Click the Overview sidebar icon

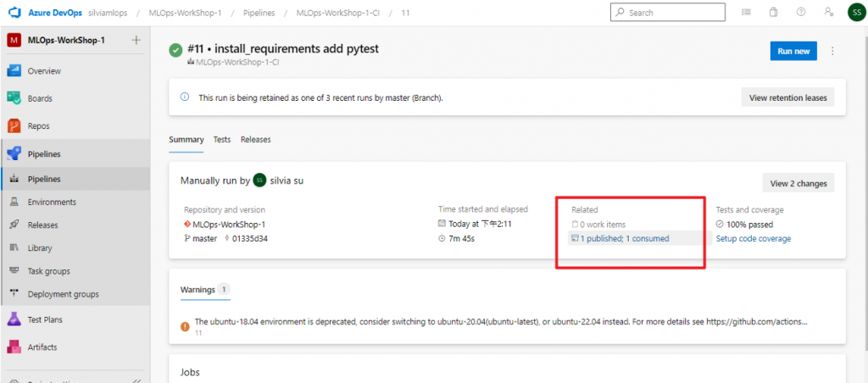pyautogui.click(x=14, y=71)
